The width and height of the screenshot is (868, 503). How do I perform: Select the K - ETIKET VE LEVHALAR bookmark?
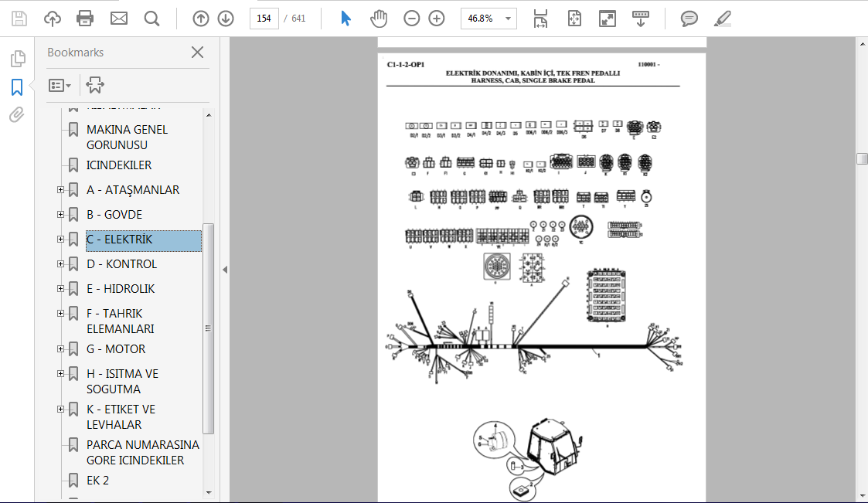(x=121, y=416)
